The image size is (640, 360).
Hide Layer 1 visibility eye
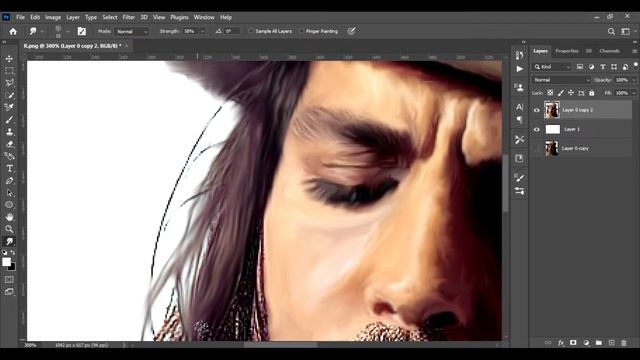tap(537, 129)
